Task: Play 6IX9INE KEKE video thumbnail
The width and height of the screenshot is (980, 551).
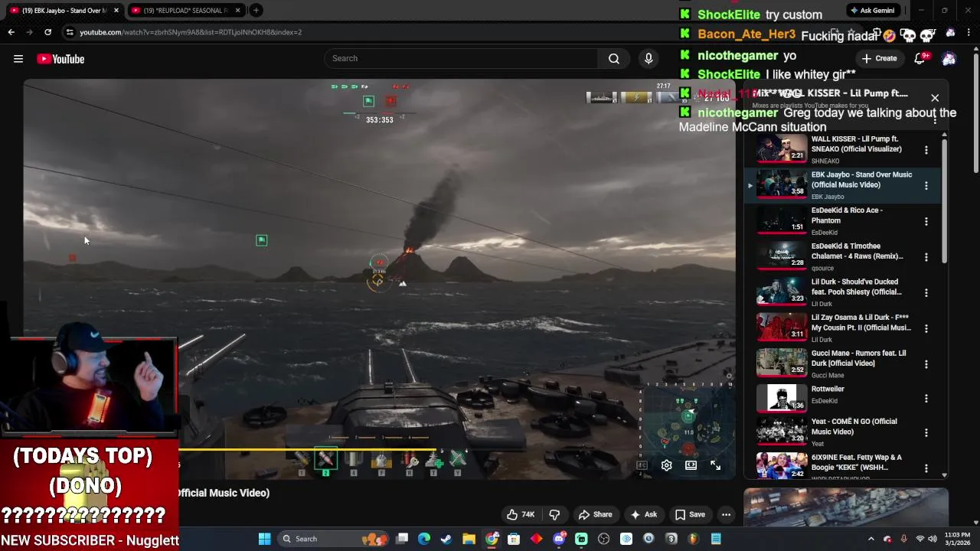Action: pos(782,466)
